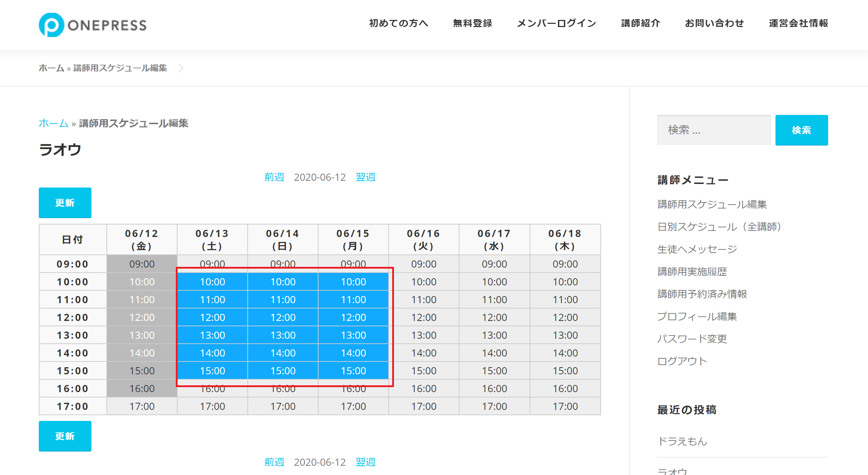The height and width of the screenshot is (475, 868).
Task: Select the 10:00 slot on 06/18 (木)
Action: 565,282
